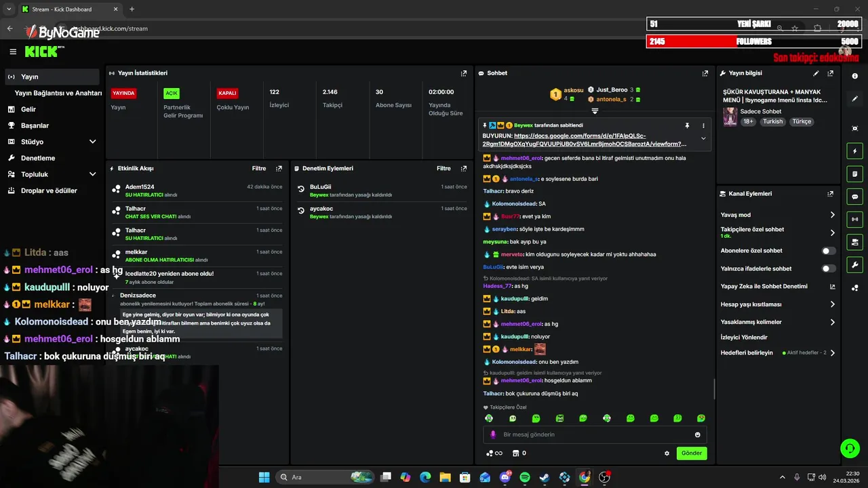Select the pencil icon in the right sidebar
868x488 pixels.
(854, 99)
